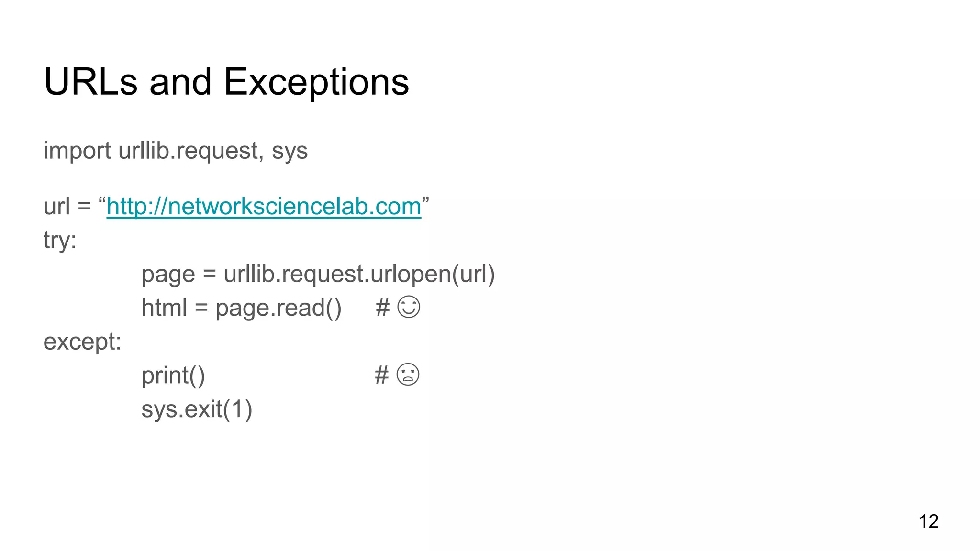
Task: Click the "html = page.read()" line
Action: coord(241,308)
